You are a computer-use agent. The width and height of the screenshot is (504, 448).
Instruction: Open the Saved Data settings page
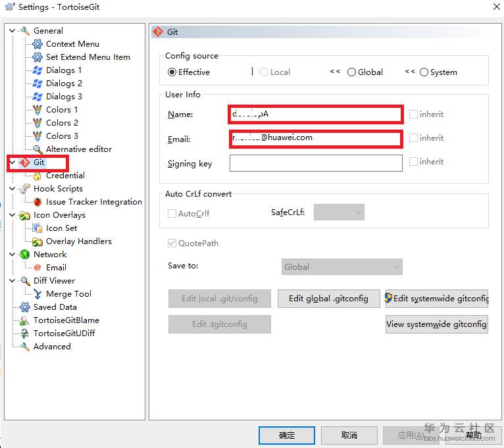click(55, 307)
